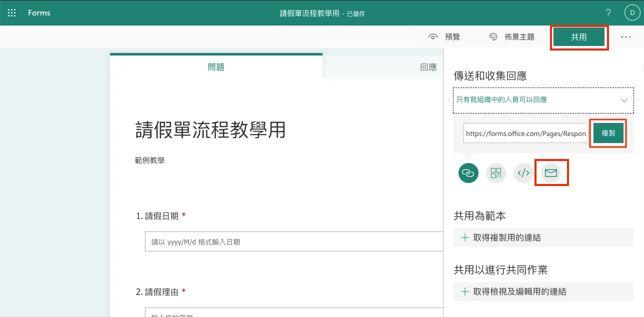Image resolution: width=644 pixels, height=317 pixels.
Task: Click the 共用以進行共同作業 heading
Action: 500,270
